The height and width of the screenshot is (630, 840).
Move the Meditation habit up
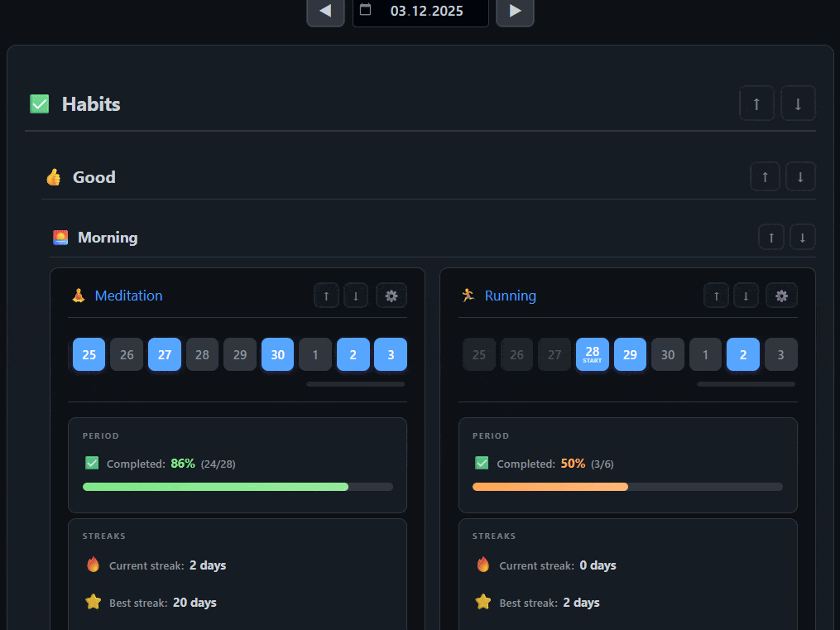click(x=326, y=296)
